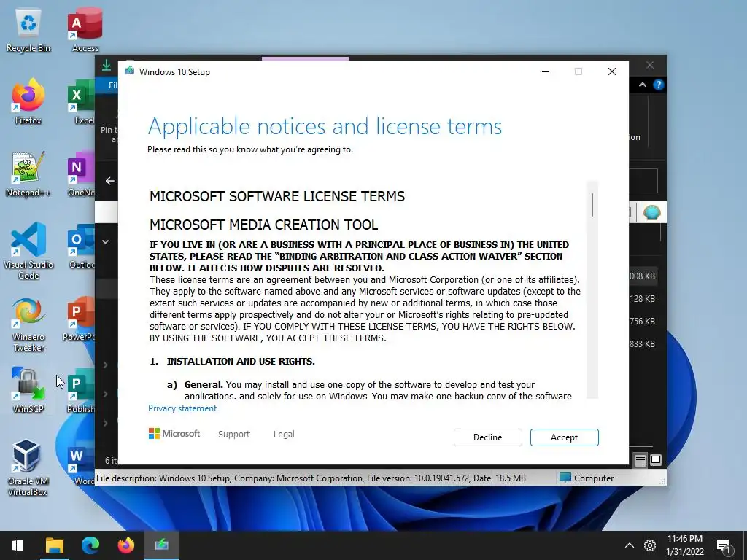
Task: Open Firefox from the taskbar
Action: 125,545
